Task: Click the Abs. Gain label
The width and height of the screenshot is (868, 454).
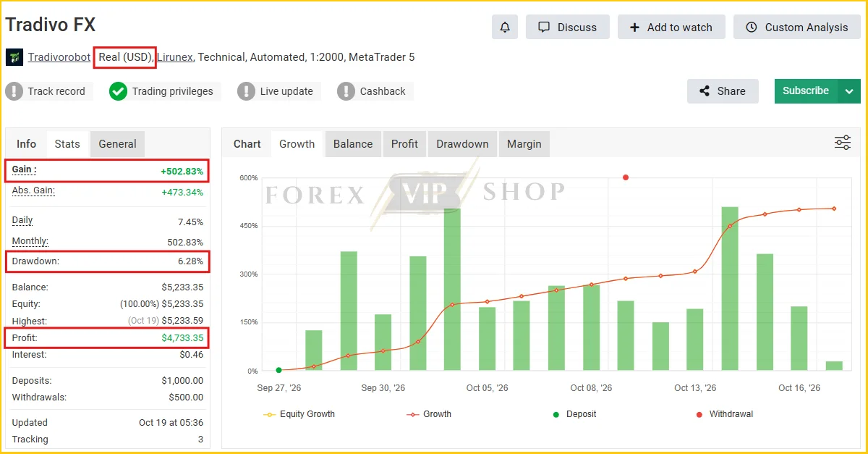Action: pos(33,190)
